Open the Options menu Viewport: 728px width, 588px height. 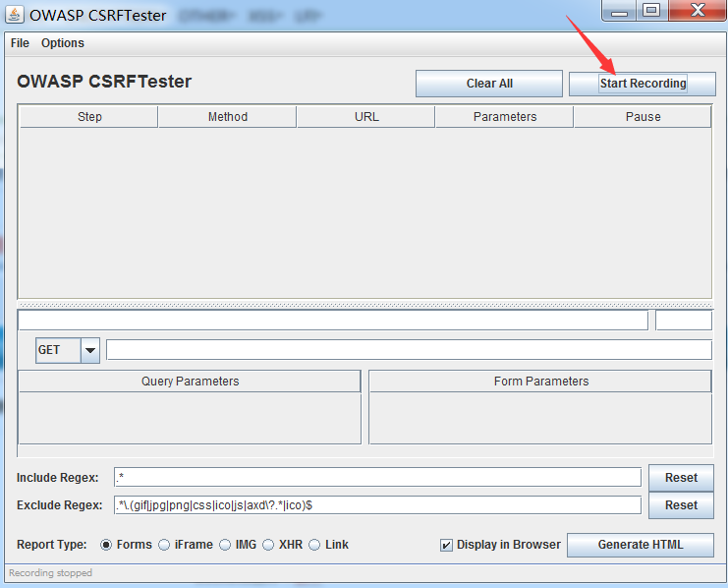coord(63,43)
